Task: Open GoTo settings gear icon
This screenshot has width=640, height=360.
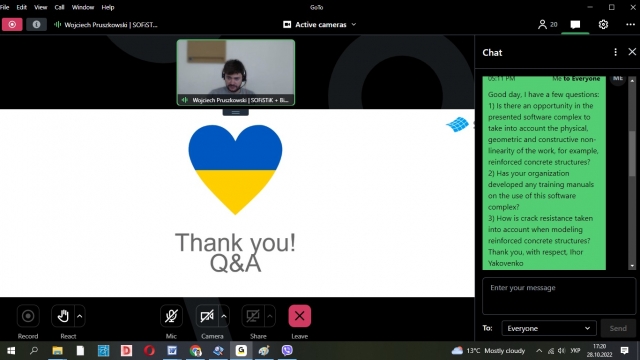Action: pyautogui.click(x=603, y=24)
